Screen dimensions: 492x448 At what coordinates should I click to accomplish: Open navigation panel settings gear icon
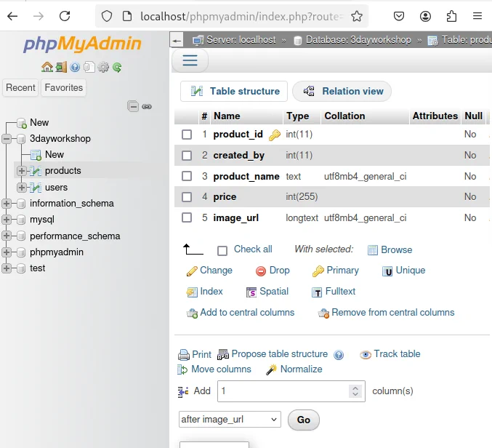point(103,67)
